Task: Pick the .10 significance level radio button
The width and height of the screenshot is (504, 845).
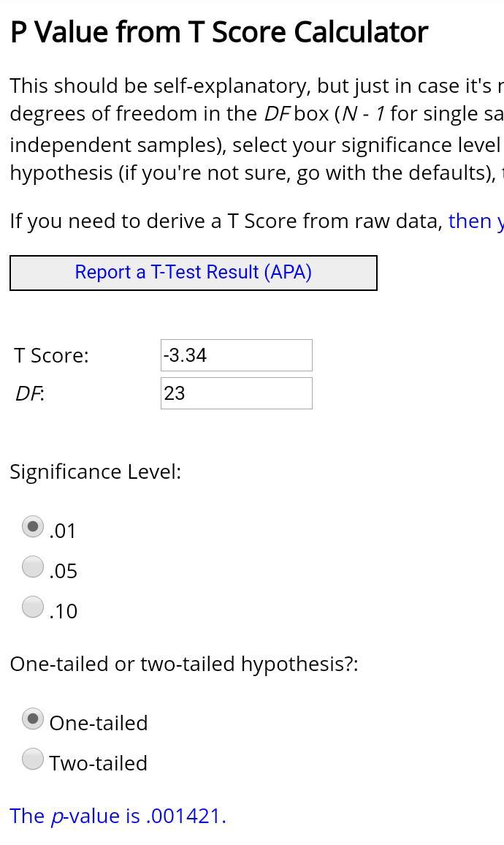Action: (x=33, y=607)
